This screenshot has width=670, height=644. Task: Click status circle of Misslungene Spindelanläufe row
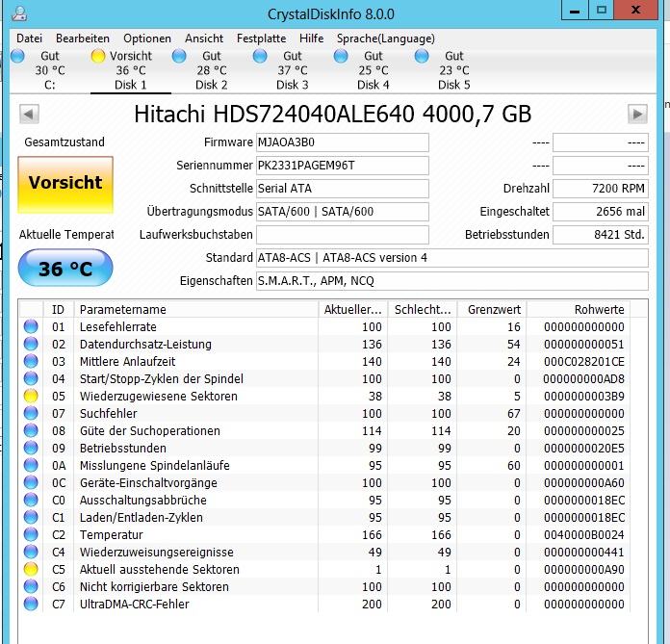(x=31, y=465)
